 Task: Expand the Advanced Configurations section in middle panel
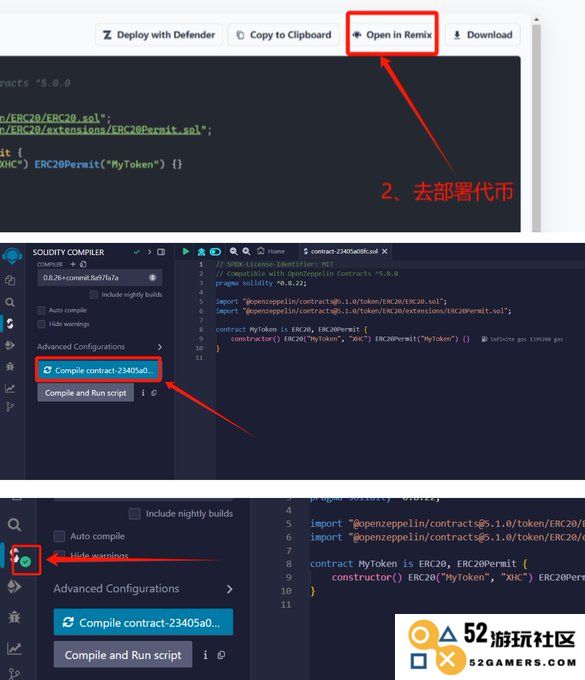[x=100, y=347]
